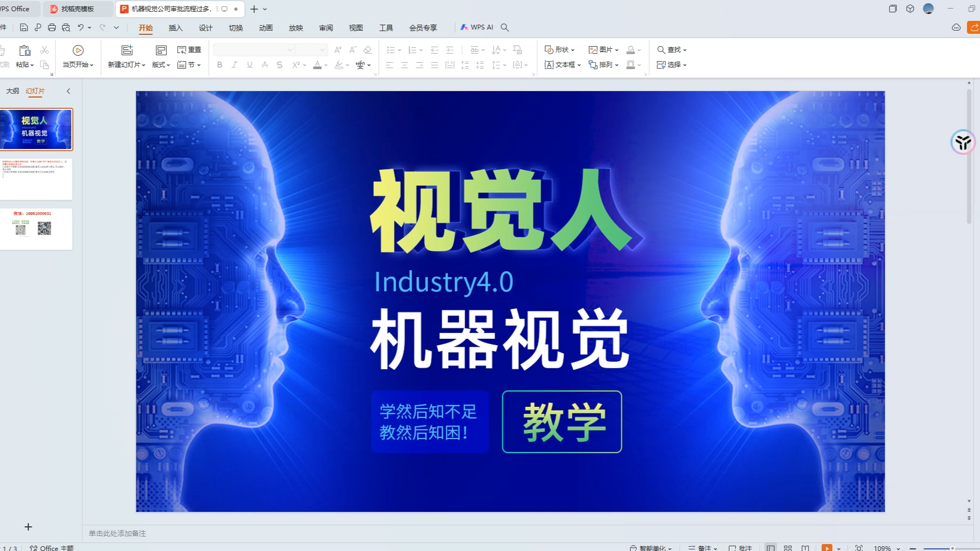Switch to the Design (设计) ribbon tab
Screen dimensions: 980x551
[x=205, y=28]
